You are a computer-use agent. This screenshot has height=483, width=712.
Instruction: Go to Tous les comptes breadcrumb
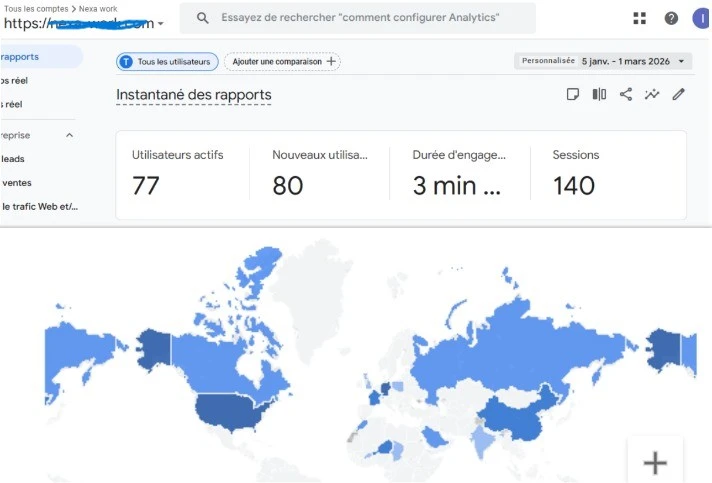[36, 9]
